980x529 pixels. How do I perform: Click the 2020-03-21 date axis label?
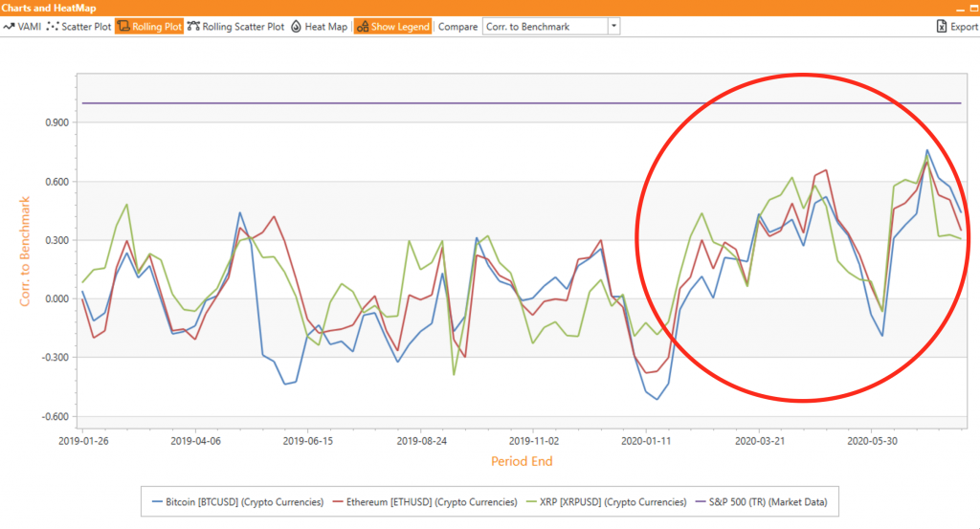[759, 442]
